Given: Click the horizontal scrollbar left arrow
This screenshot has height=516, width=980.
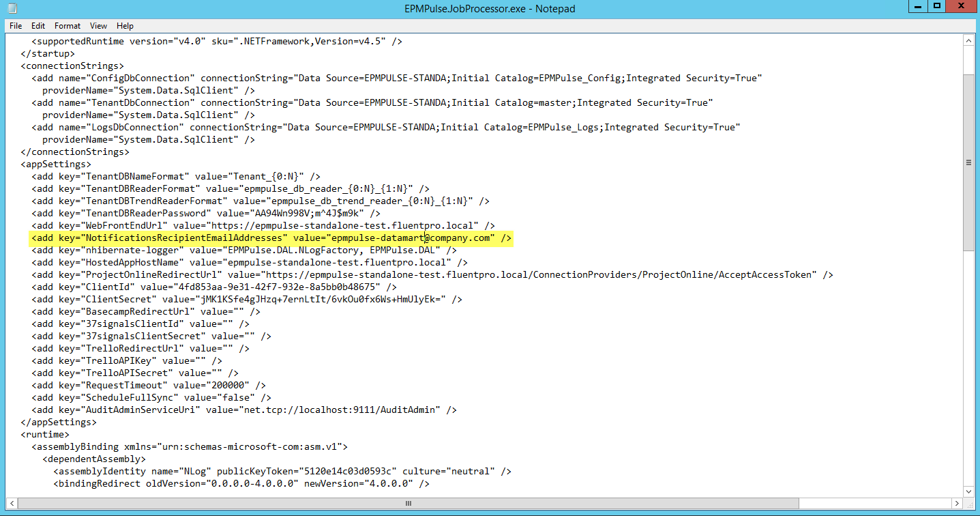Looking at the screenshot, I should tap(12, 504).
